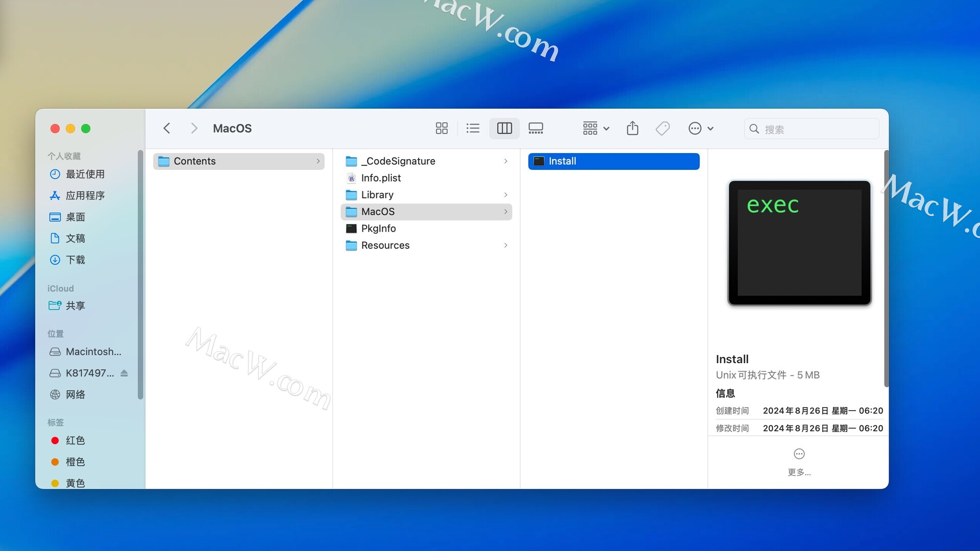
Task: Click the 创建时间 date value
Action: coord(823,411)
